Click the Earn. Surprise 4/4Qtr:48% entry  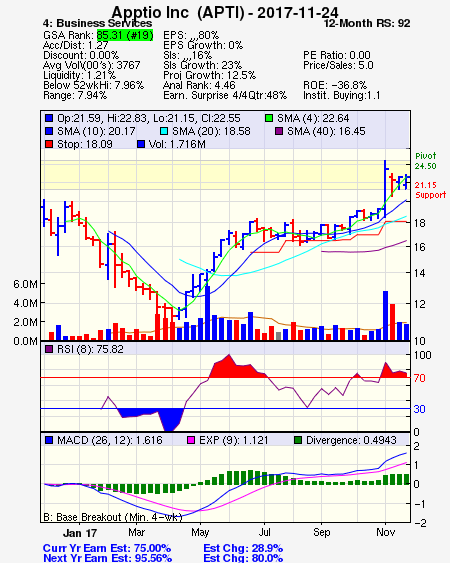point(225,96)
